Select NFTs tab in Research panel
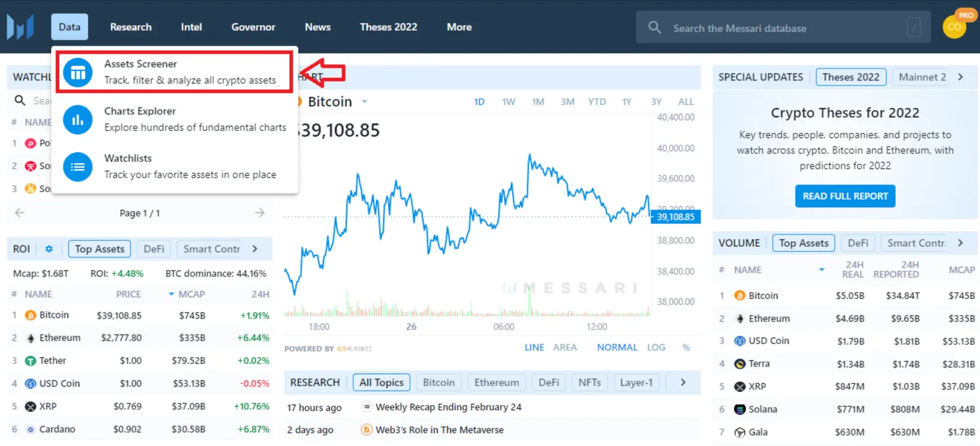The height and width of the screenshot is (446, 980). click(589, 382)
